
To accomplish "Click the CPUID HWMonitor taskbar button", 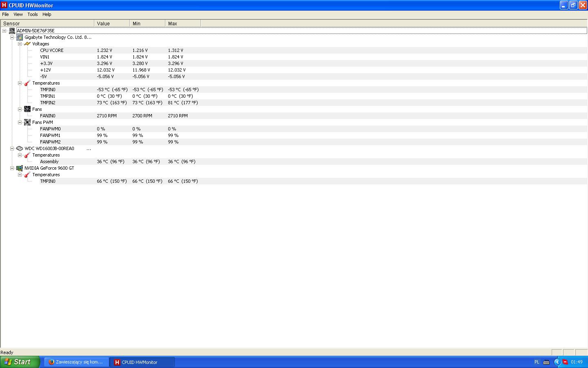I will pos(143,362).
